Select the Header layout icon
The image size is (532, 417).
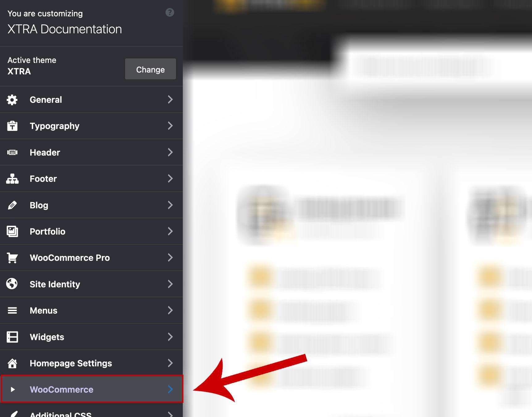pyautogui.click(x=12, y=152)
